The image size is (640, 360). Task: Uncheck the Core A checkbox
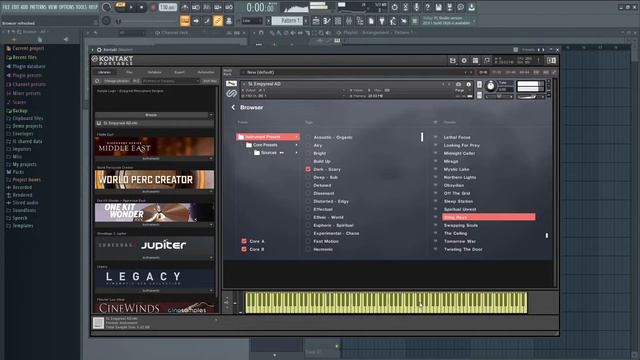pyautogui.click(x=244, y=241)
